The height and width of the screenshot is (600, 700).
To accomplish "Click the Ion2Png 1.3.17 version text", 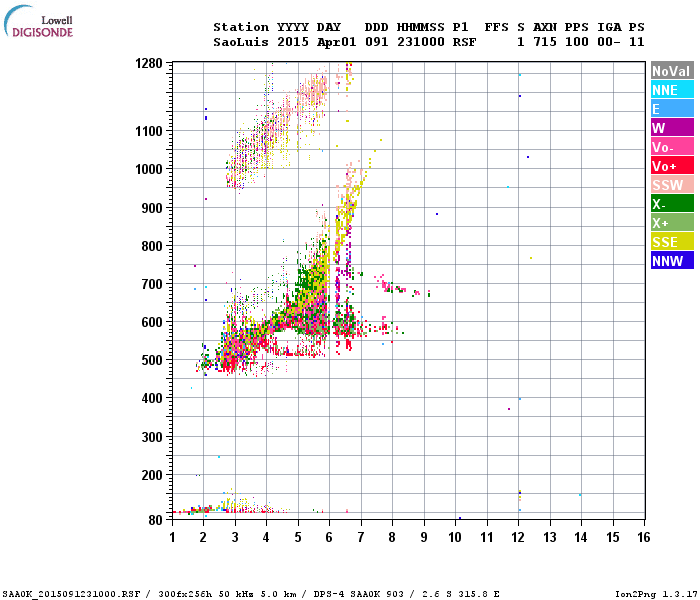I will click(657, 594).
